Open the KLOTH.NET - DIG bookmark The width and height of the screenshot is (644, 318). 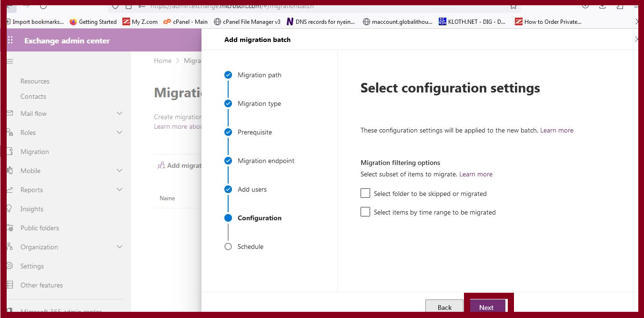(x=472, y=21)
